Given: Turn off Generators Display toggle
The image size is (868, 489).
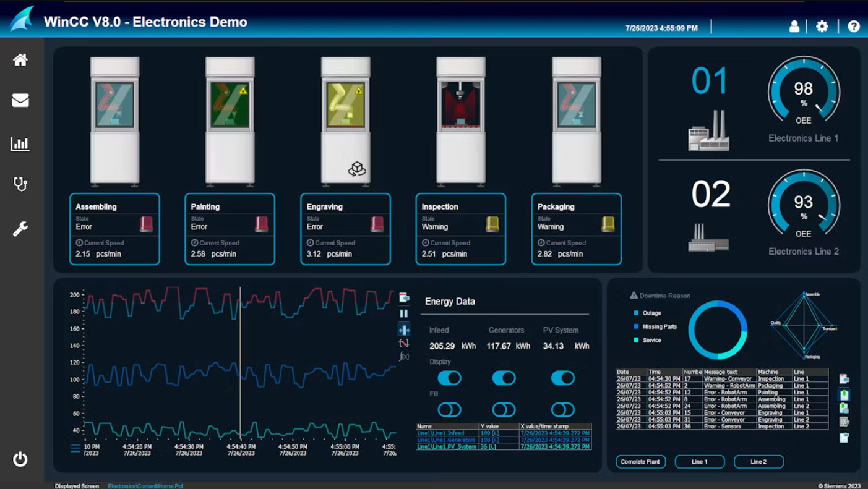Looking at the screenshot, I should click(504, 378).
